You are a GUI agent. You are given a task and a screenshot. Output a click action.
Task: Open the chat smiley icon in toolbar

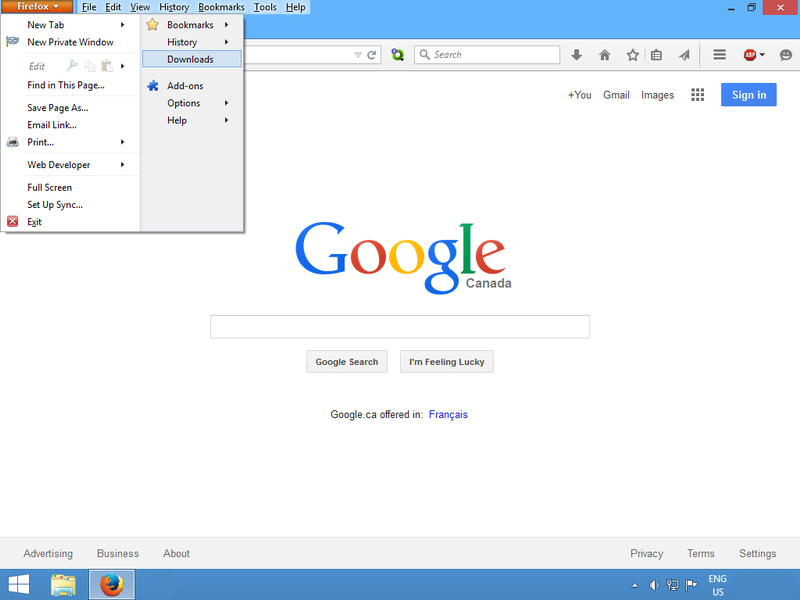tap(786, 55)
